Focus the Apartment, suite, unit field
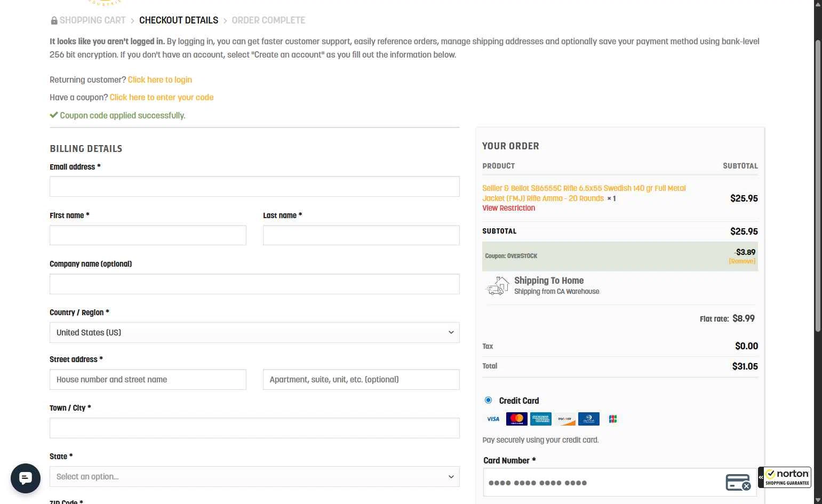Screen dimensions: 822x504 coord(361,380)
